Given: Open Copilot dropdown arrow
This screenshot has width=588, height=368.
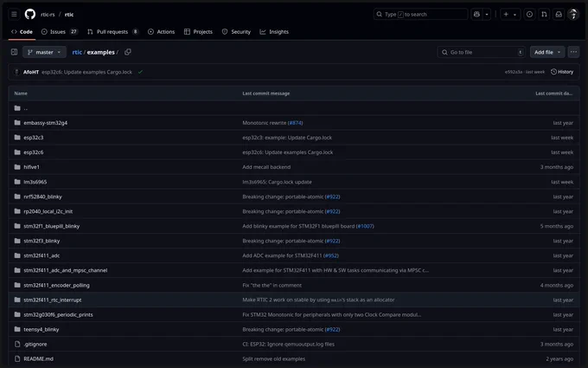Looking at the screenshot, I should pos(487,14).
